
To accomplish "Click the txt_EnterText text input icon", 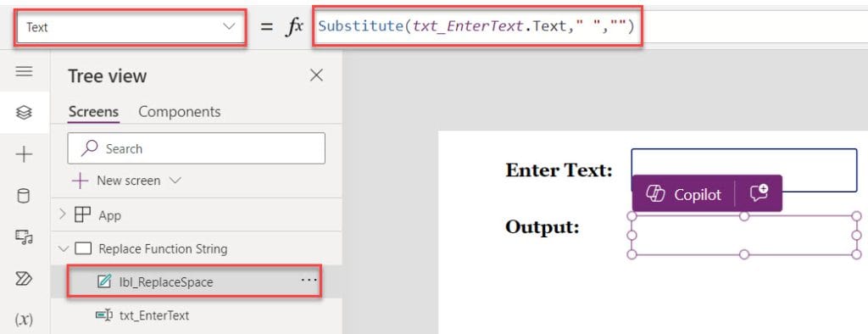I will tap(103, 315).
